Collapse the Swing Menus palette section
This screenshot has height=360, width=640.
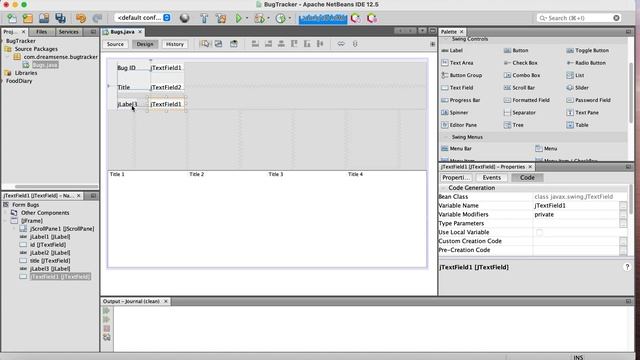(x=446, y=137)
